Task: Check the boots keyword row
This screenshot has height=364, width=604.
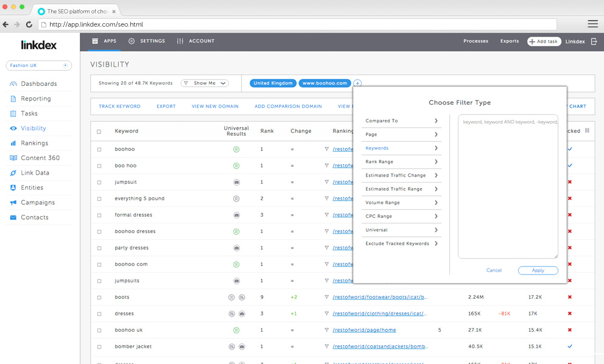Action: tap(99, 298)
